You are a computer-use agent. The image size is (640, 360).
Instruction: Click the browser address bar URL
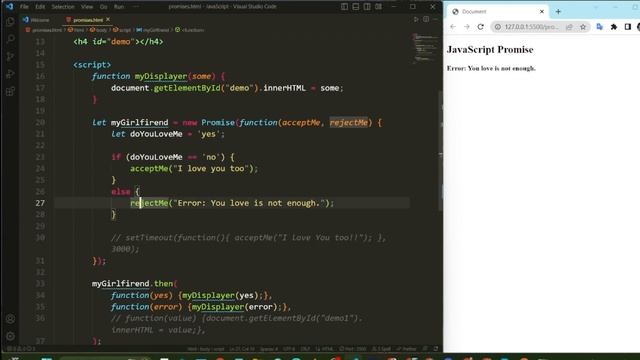click(531, 27)
